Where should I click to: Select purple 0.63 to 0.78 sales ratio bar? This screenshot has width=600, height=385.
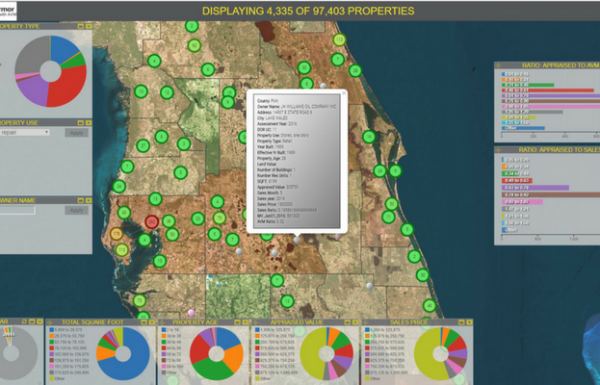[x=535, y=188]
